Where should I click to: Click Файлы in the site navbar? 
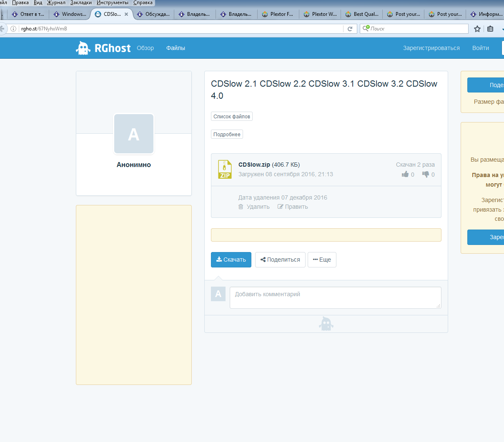(176, 48)
